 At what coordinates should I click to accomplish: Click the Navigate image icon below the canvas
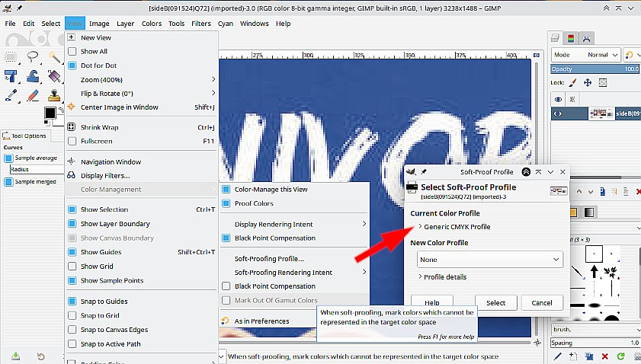click(537, 343)
